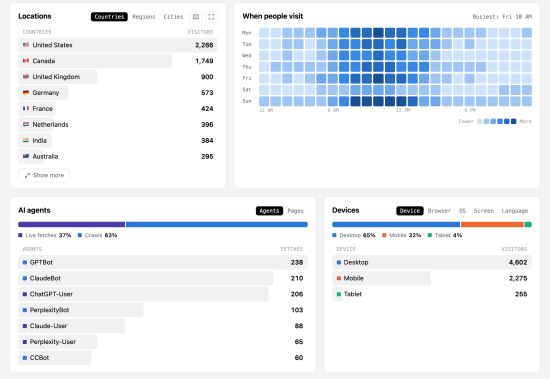Click the Tablet 4% legend entry
550x379 pixels.
coord(445,235)
